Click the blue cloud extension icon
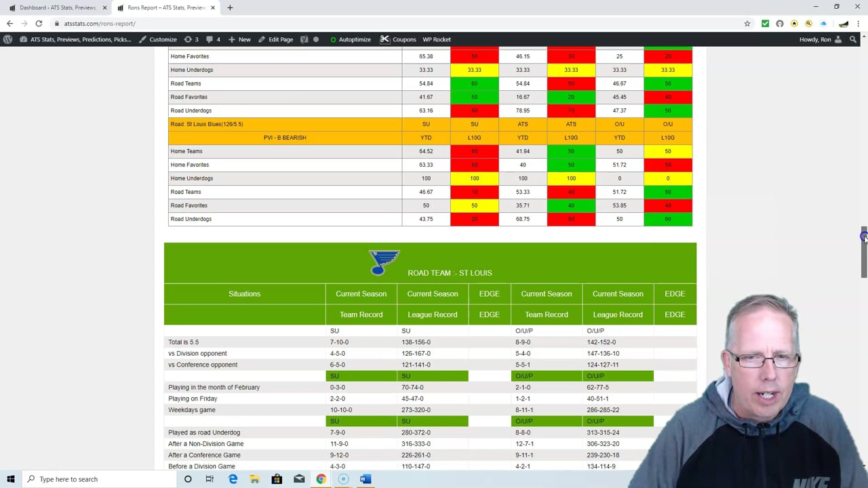The width and height of the screenshot is (868, 488). click(823, 24)
